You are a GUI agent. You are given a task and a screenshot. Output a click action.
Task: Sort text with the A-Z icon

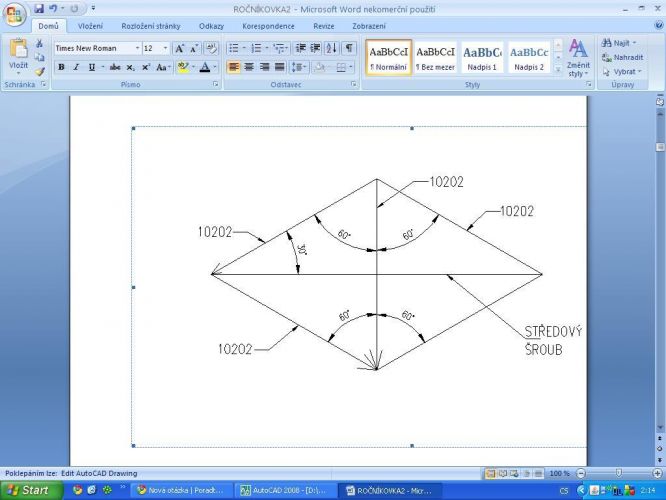tap(331, 48)
